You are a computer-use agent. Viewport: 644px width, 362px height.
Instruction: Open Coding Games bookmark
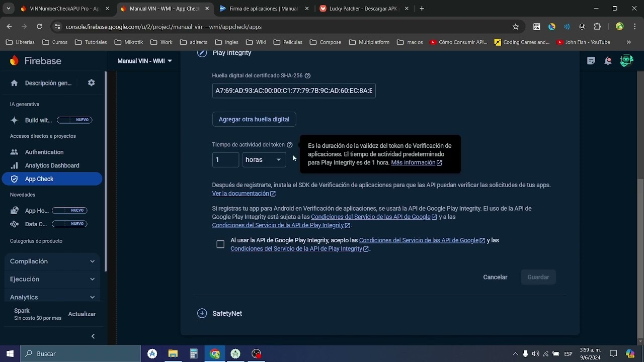click(522, 42)
